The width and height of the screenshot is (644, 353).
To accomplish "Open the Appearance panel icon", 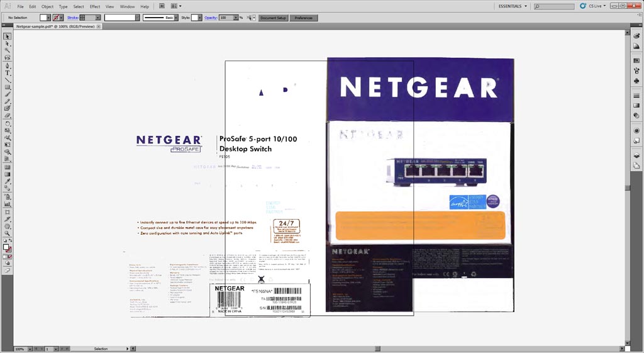I will click(x=636, y=130).
